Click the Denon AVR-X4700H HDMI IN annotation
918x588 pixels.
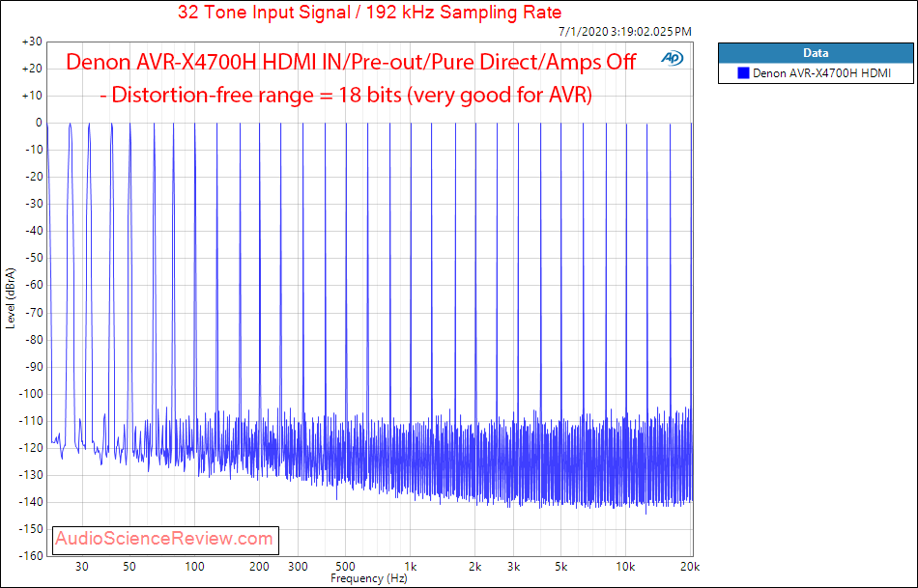tap(351, 61)
